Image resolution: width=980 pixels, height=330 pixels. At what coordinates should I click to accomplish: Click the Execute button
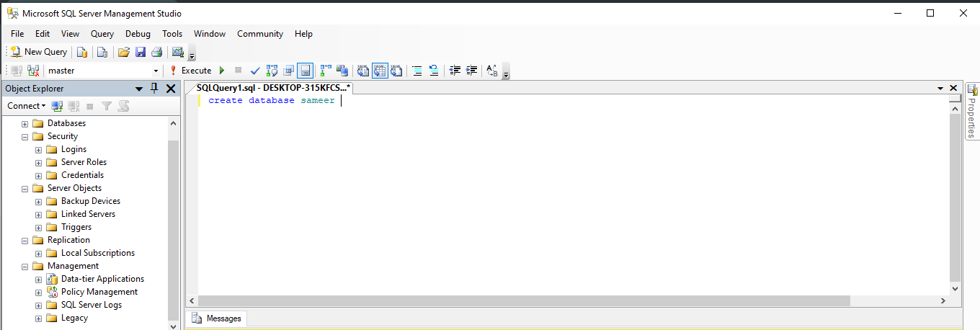point(190,71)
